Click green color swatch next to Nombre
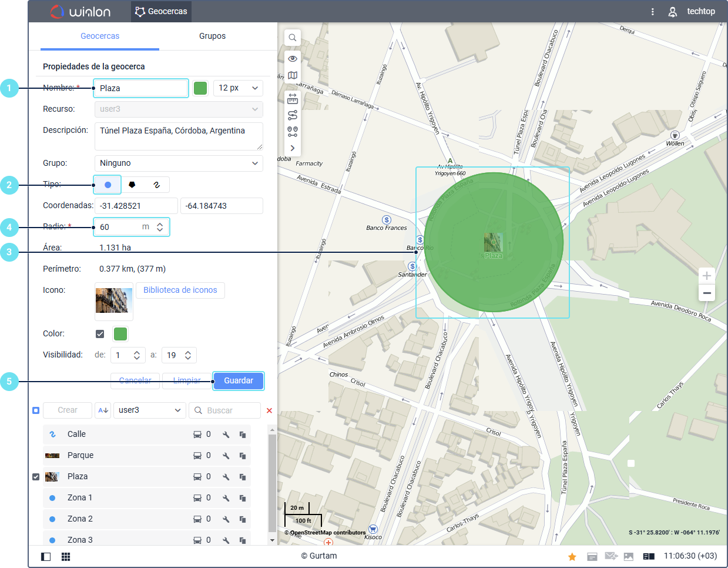Image resolution: width=728 pixels, height=568 pixels. click(x=200, y=88)
